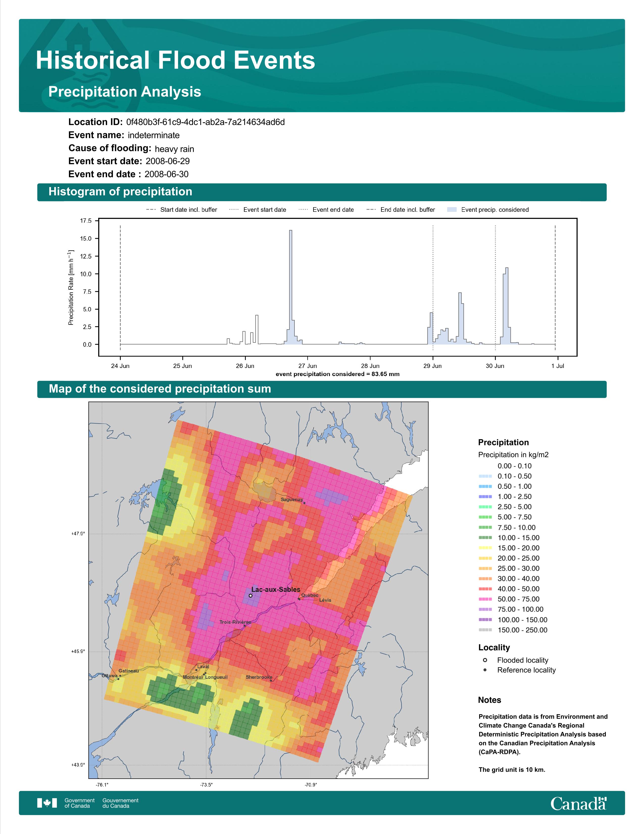Click Start date incl. buffer legend entry
Image resolution: width=644 pixels, height=834 pixels.
(x=182, y=210)
